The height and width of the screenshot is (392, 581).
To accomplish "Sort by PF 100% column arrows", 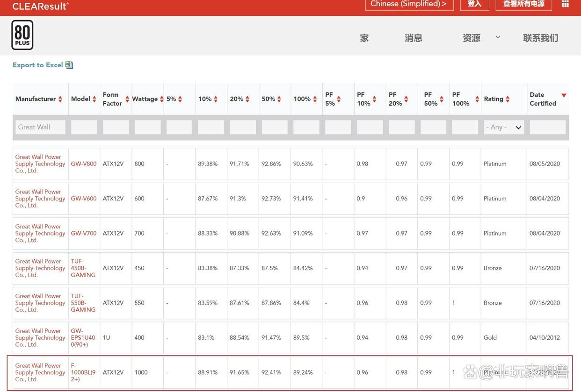I will click(477, 99).
